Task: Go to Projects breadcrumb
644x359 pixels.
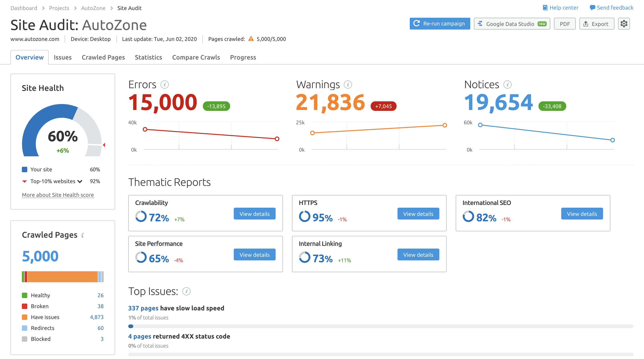Action: (59, 8)
